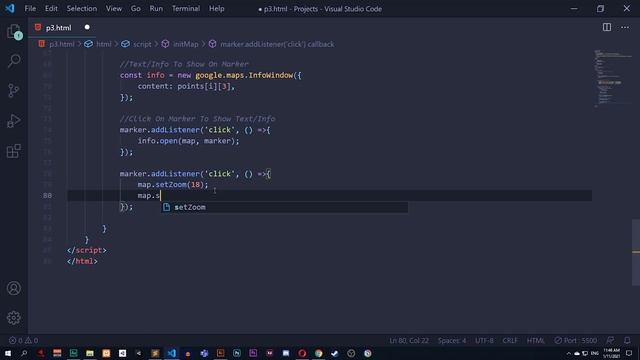The width and height of the screenshot is (640, 360).
Task: Open the Run and Debug view
Action: 14,121
